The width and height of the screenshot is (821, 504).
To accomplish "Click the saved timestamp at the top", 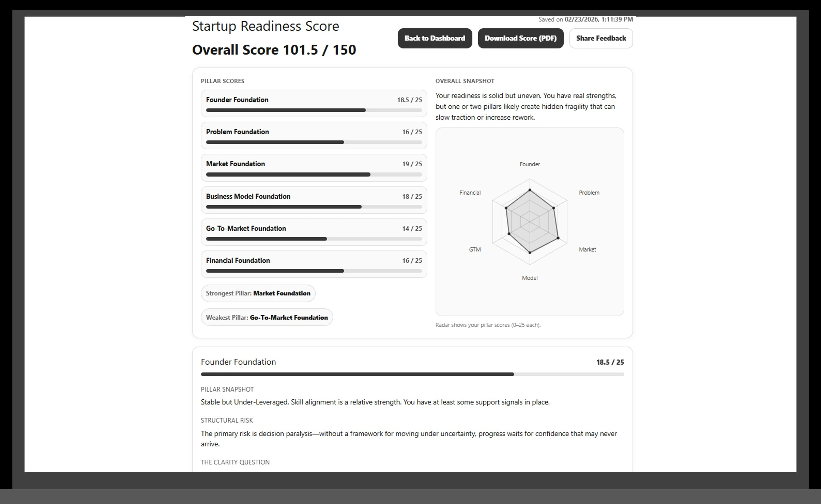I will (x=585, y=19).
